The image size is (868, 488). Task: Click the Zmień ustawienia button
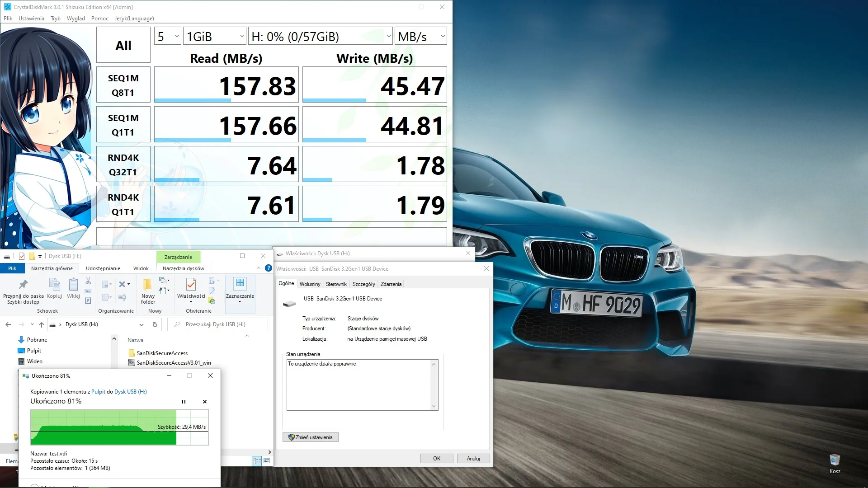(311, 437)
